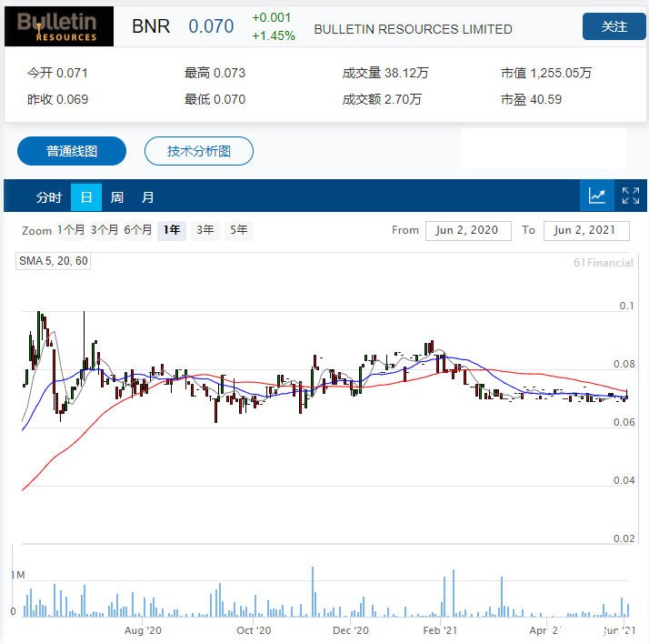Click the 昨收 0.069 value
This screenshot has height=644, width=649.
[57, 99]
